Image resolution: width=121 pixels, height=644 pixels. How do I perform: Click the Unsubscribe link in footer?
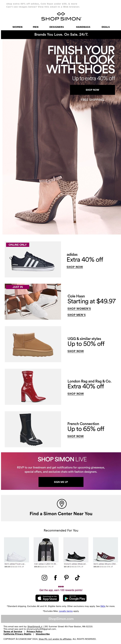(x=43, y=634)
